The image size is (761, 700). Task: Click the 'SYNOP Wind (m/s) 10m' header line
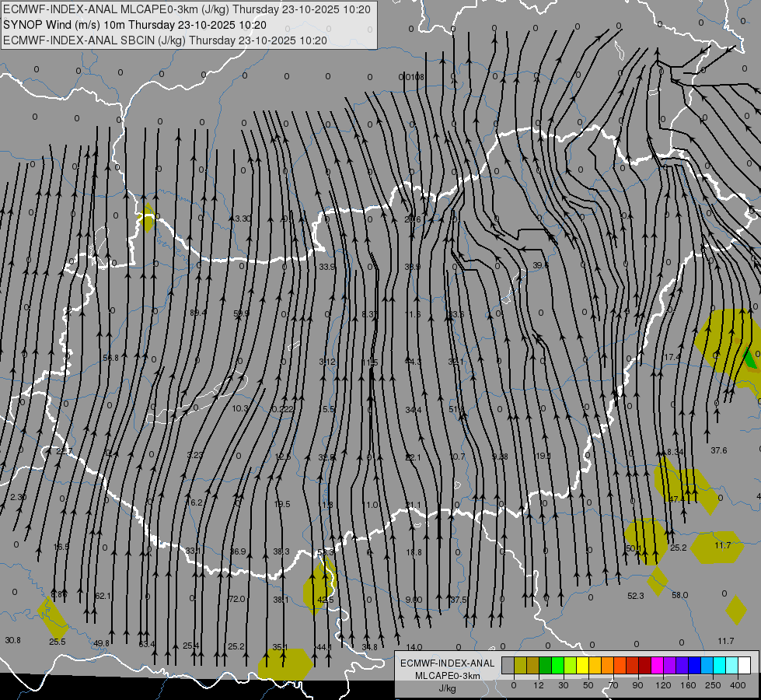pyautogui.click(x=134, y=25)
